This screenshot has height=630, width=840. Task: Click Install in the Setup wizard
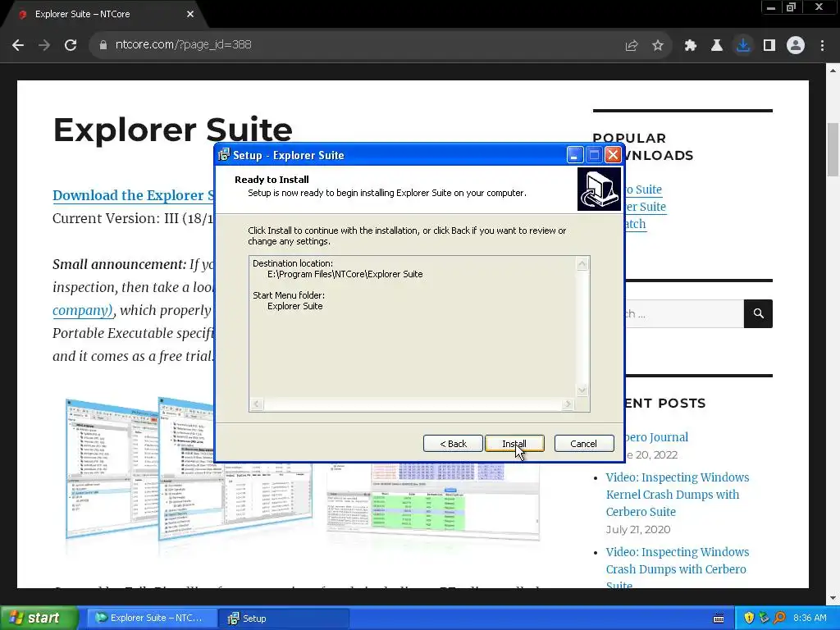pos(514,444)
